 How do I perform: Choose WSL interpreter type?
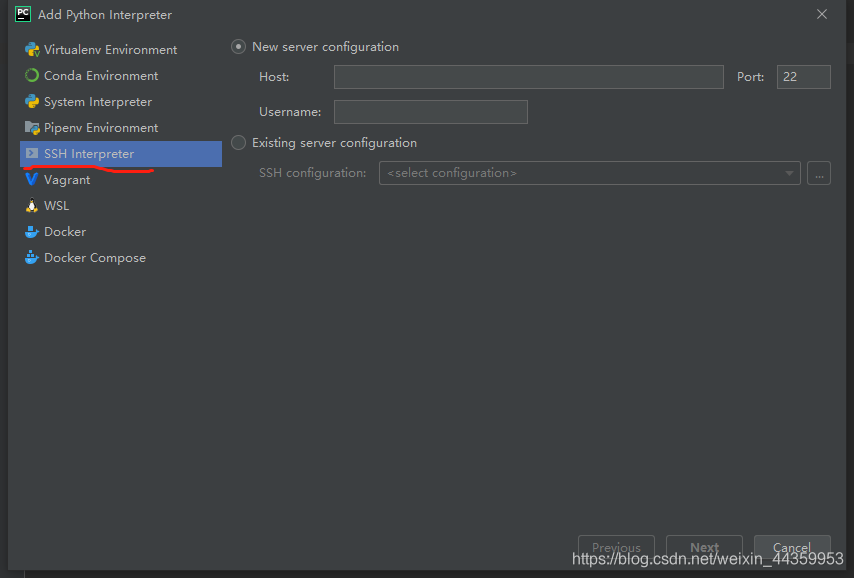[x=121, y=206]
